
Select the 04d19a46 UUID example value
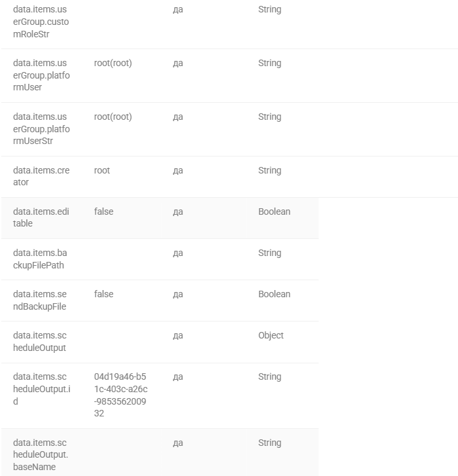pyautogui.click(x=121, y=395)
